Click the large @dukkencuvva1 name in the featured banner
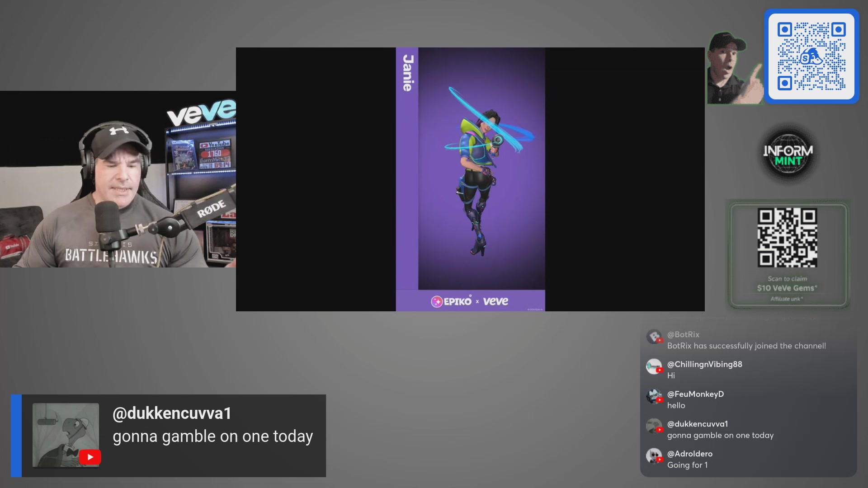The image size is (868, 488). point(172,413)
